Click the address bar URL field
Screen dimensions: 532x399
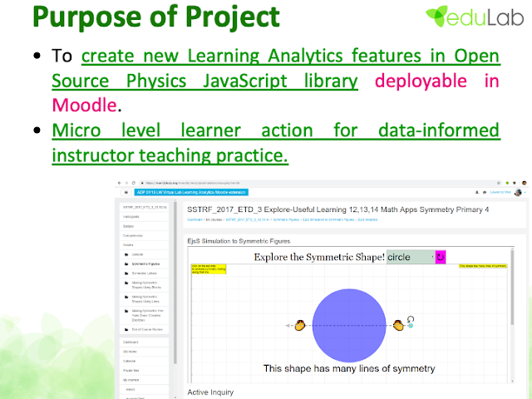tap(319, 183)
